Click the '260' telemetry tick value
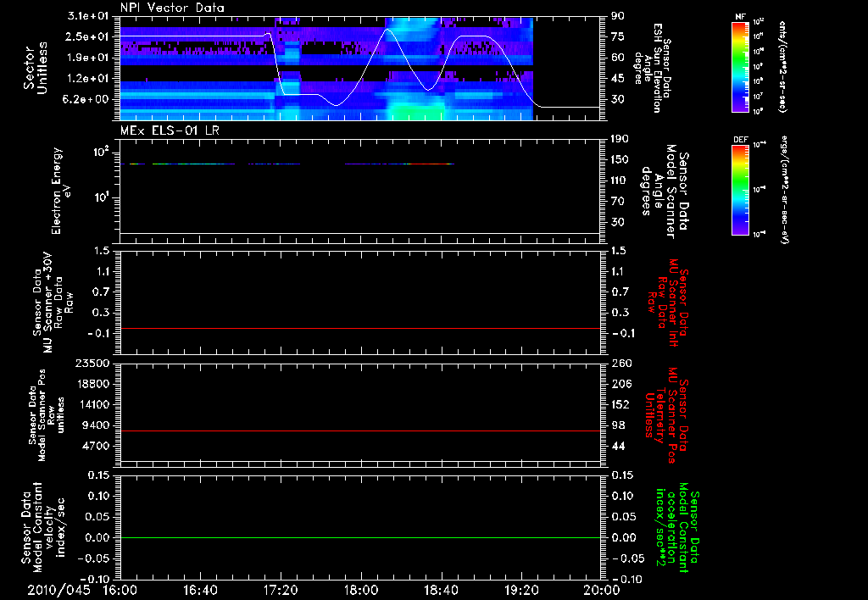The image size is (868, 600). pos(621,363)
